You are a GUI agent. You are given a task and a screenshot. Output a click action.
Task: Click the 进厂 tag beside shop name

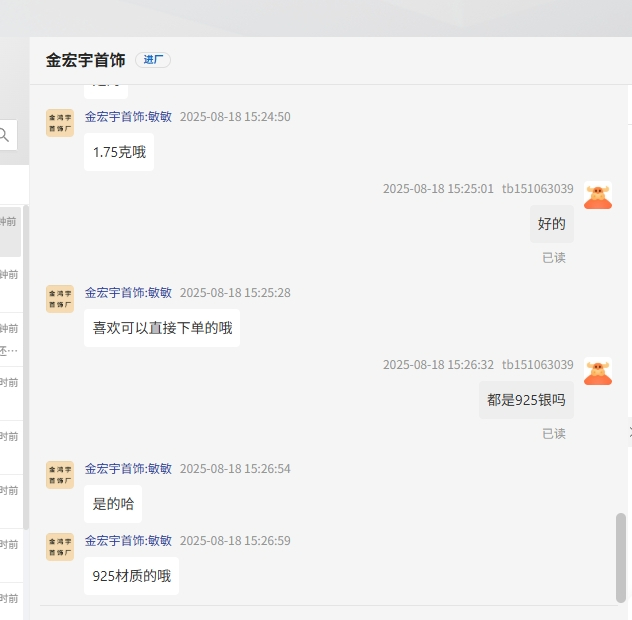click(153, 60)
